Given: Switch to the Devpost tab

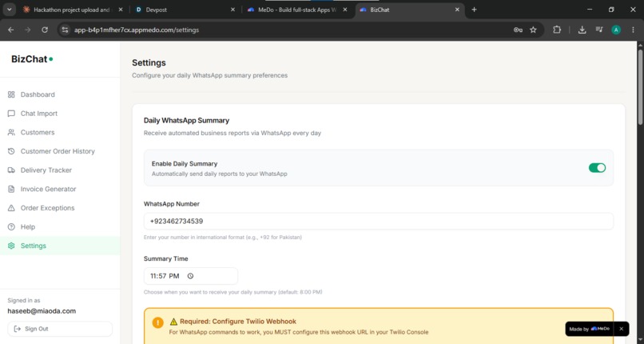Looking at the screenshot, I should (x=183, y=10).
